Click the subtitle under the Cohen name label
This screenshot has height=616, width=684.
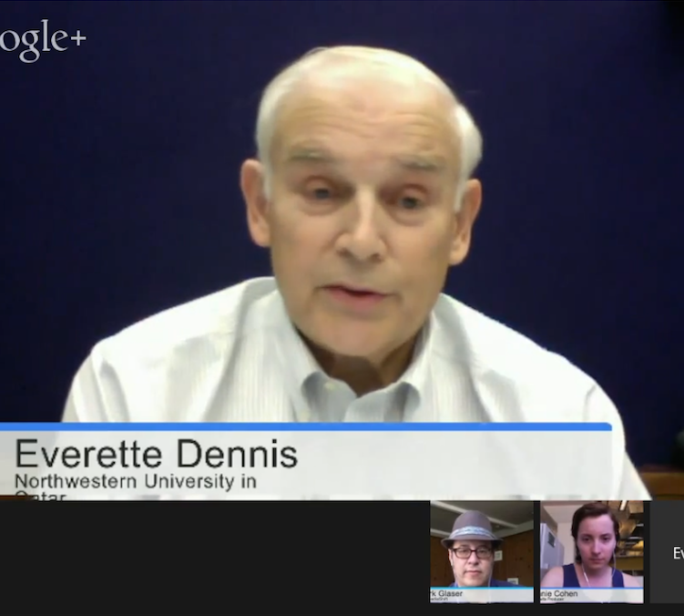point(557,600)
